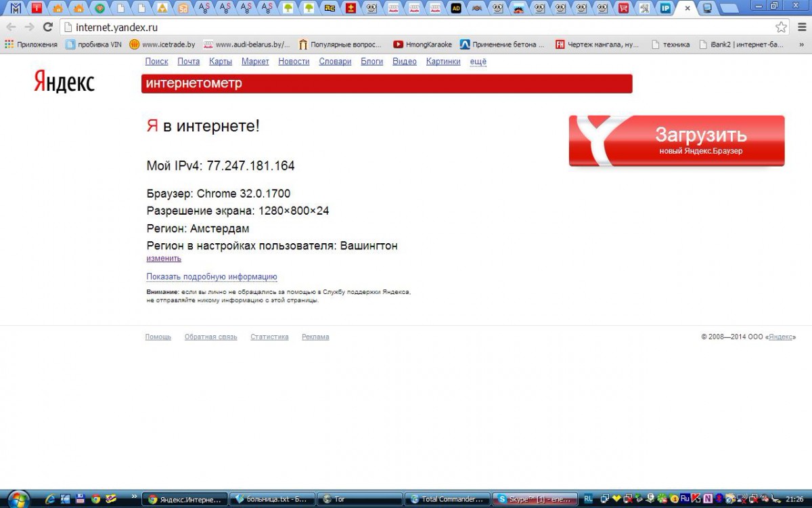Expand hidden quick launch items chevron
This screenshot has width=812, height=508.
click(134, 496)
